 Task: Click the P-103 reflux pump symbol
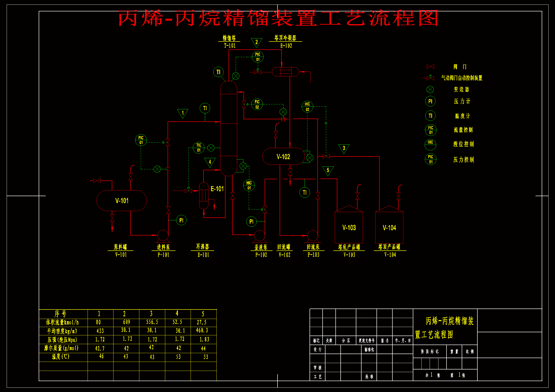coord(313,236)
